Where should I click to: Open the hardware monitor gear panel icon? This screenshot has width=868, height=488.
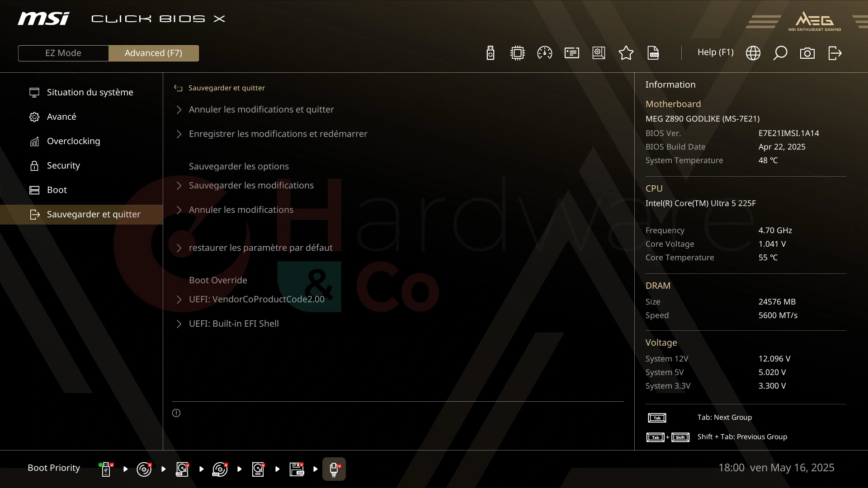(599, 53)
